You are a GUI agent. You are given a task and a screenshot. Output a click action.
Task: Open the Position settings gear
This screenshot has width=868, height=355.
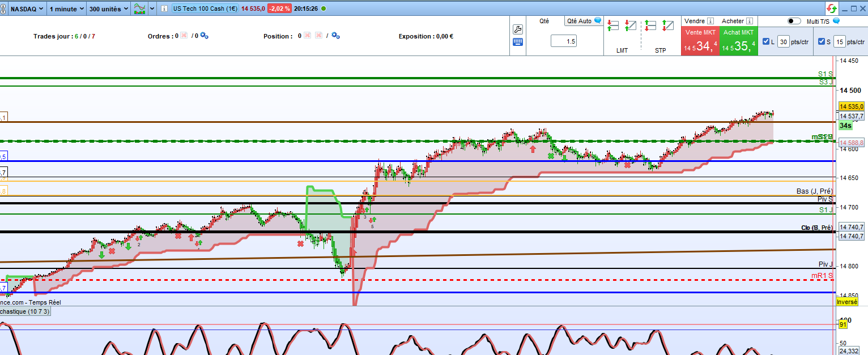click(x=335, y=36)
